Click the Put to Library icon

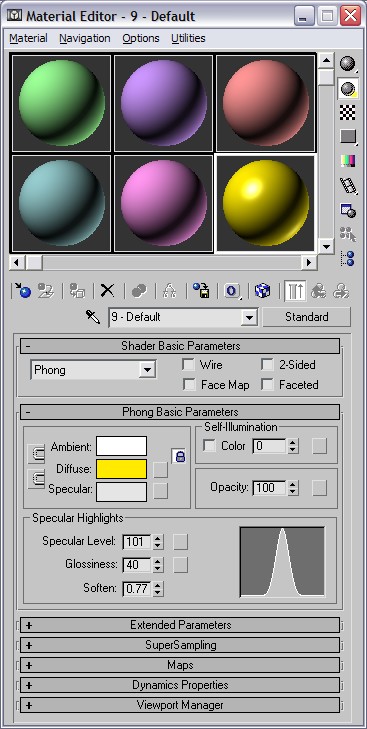click(x=201, y=291)
